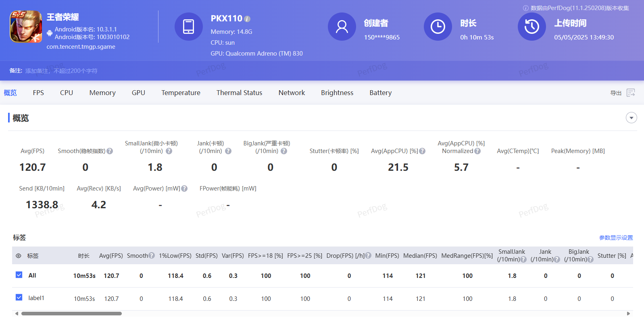This screenshot has height=319, width=644.
Task: Click the Android robot icon near version name
Action: click(x=50, y=33)
